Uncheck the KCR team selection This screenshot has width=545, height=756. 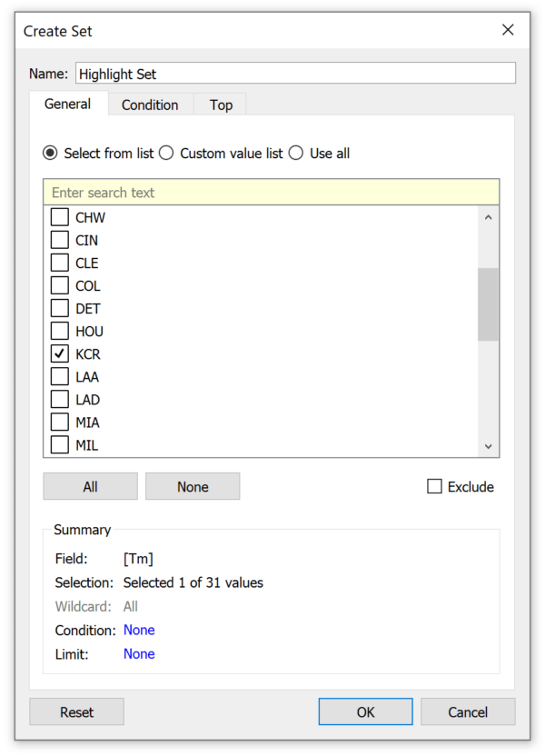tap(59, 353)
